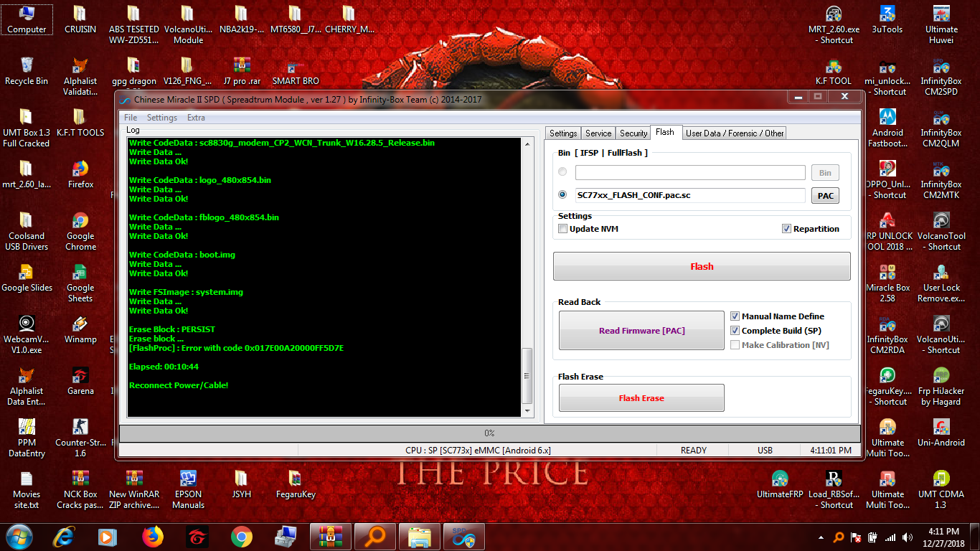980x551 pixels.
Task: Launch Internet Explorer from taskbar
Action: click(x=64, y=536)
